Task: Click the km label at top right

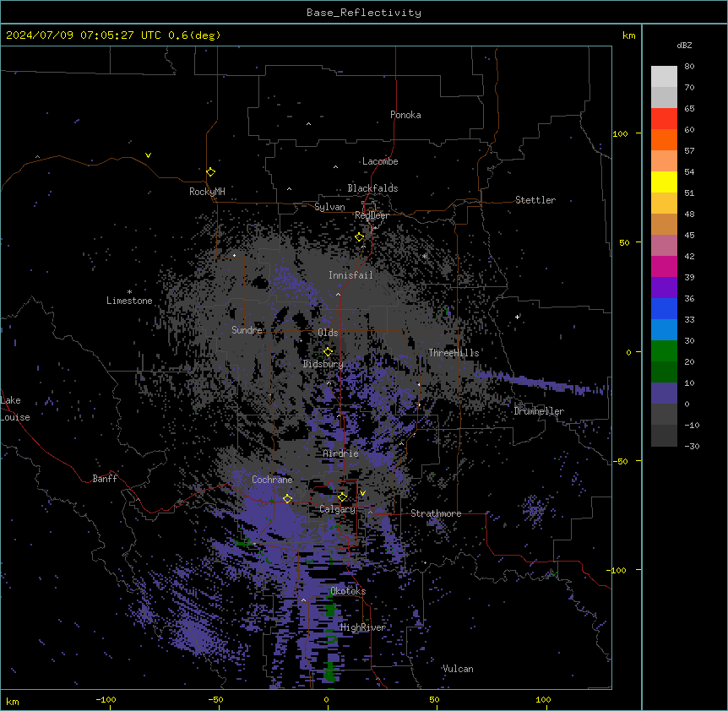Action: (629, 35)
